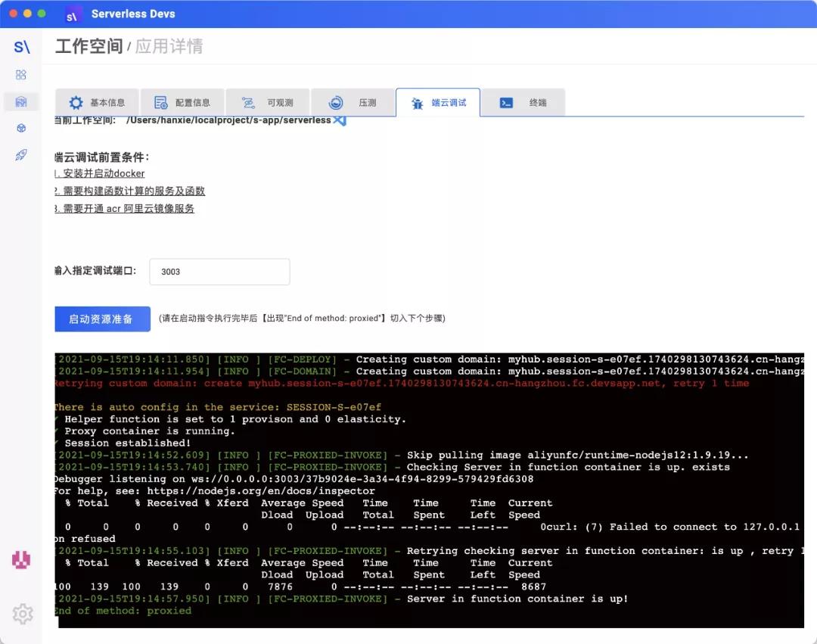Viewport: 817px width, 644px height.
Task: Click the 启动资源准备 button
Action: (x=103, y=319)
